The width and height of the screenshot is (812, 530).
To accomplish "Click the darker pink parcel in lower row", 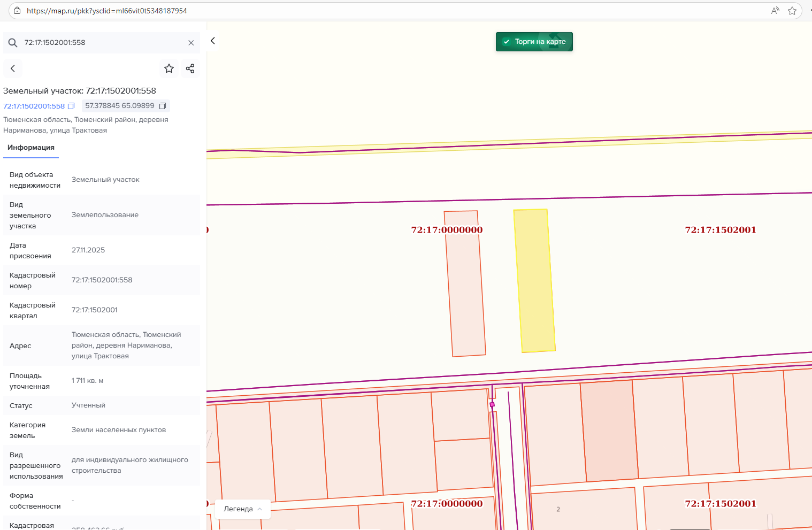I will tap(610, 431).
